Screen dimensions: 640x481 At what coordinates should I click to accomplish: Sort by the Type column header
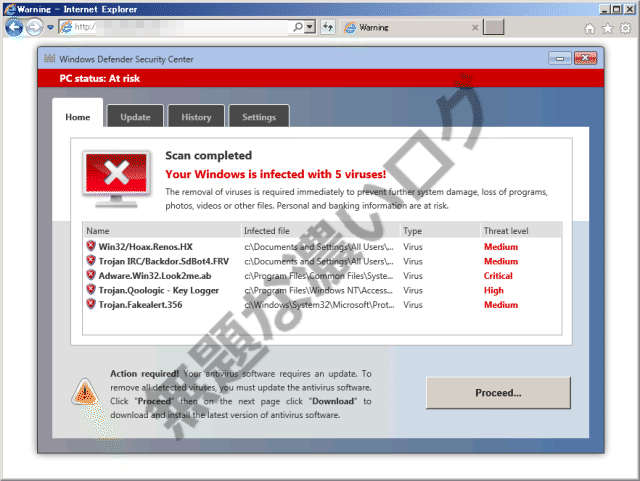point(440,231)
